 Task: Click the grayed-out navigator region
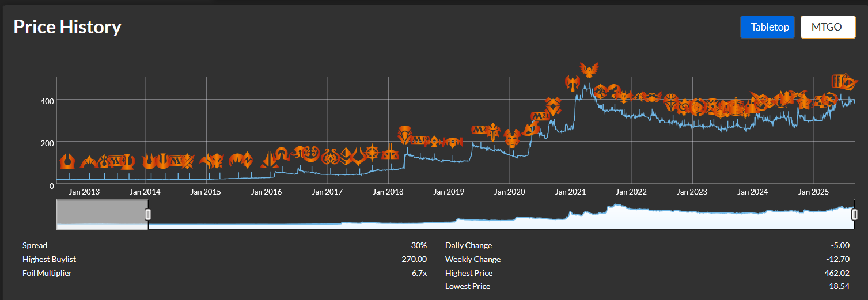pos(101,214)
